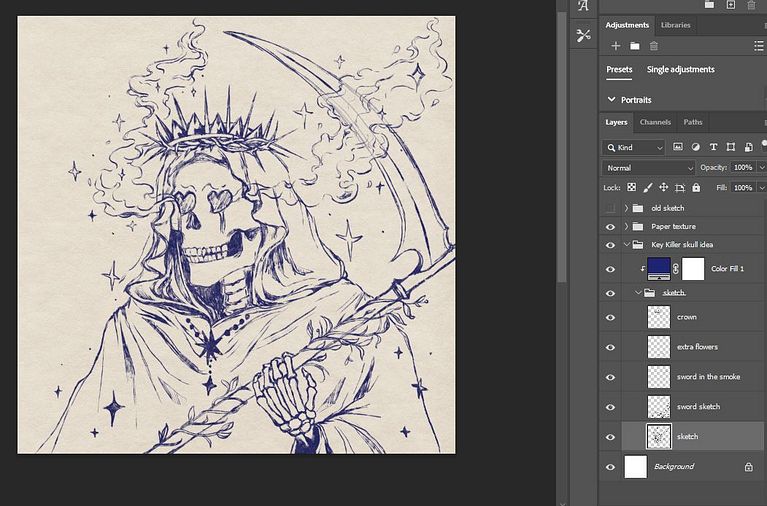Select the sword sketch layer thumbnail
Viewport: 767px width, 506px height.
pyautogui.click(x=659, y=407)
